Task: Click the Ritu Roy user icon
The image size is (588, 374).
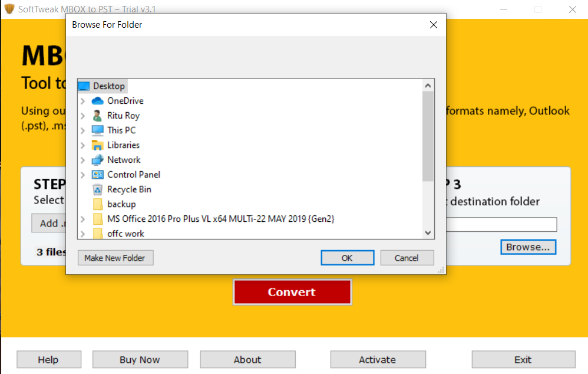Action: pyautogui.click(x=97, y=116)
